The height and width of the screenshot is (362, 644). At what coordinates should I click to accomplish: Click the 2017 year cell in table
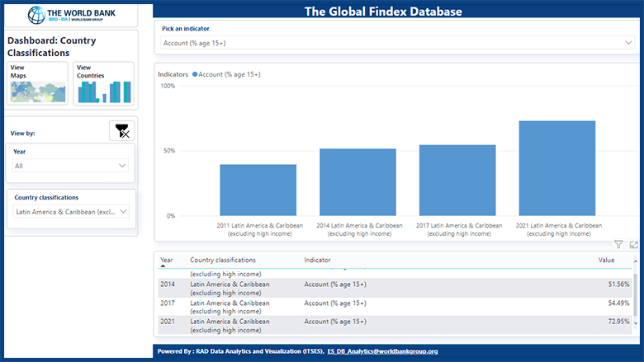[x=167, y=303]
